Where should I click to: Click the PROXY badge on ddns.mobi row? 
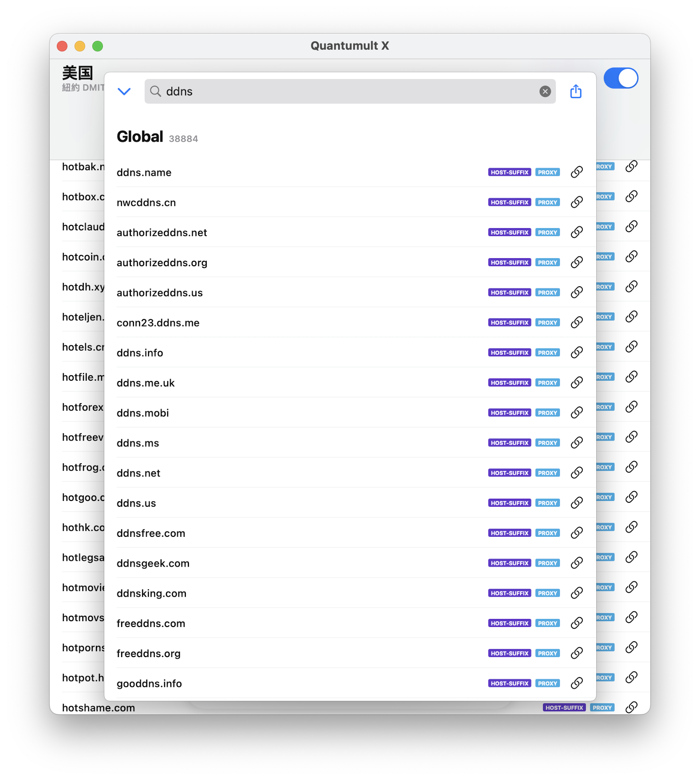(547, 412)
